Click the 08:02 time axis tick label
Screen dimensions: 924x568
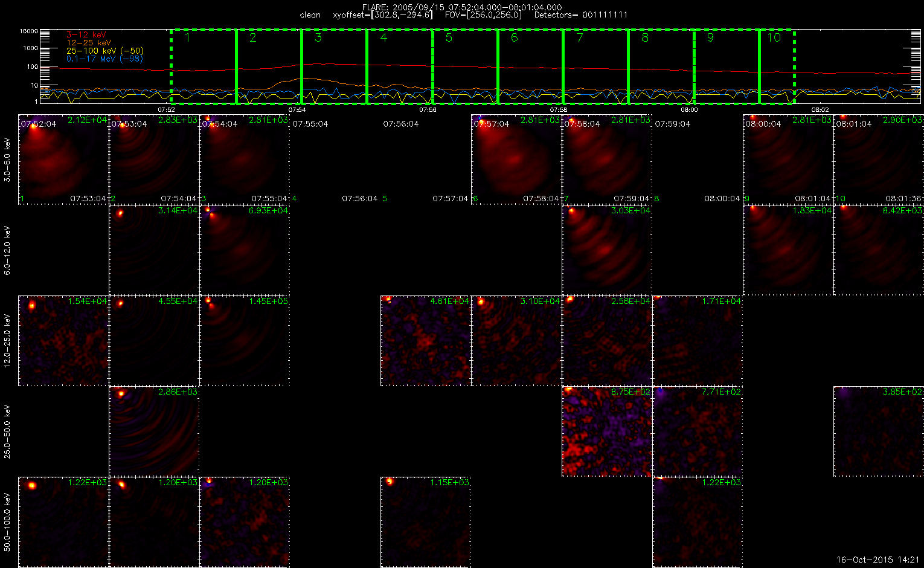pos(820,110)
